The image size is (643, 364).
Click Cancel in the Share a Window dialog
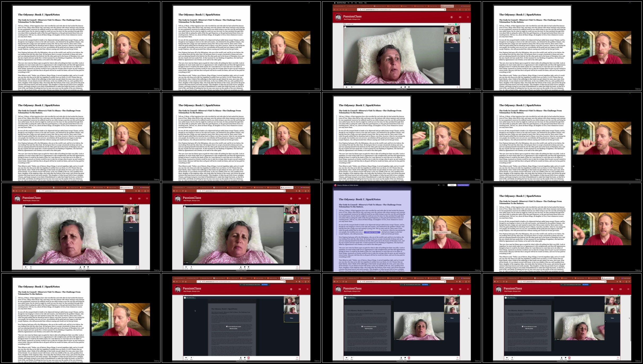coord(452,185)
